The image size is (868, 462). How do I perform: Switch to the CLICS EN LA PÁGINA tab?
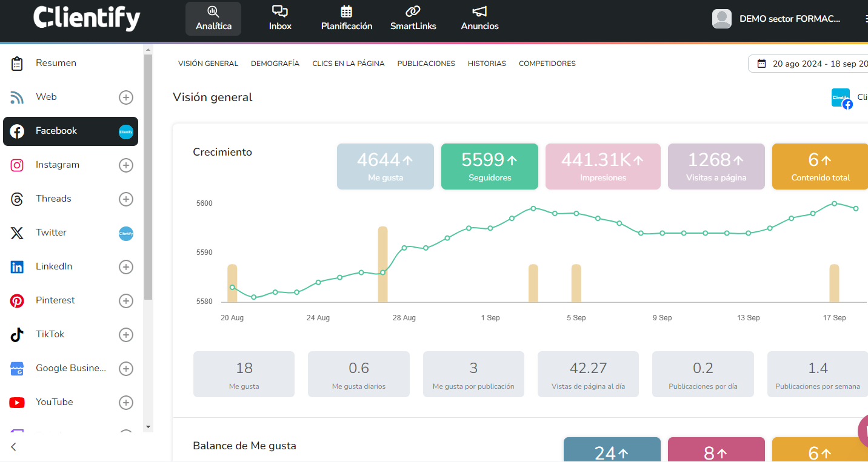click(349, 64)
